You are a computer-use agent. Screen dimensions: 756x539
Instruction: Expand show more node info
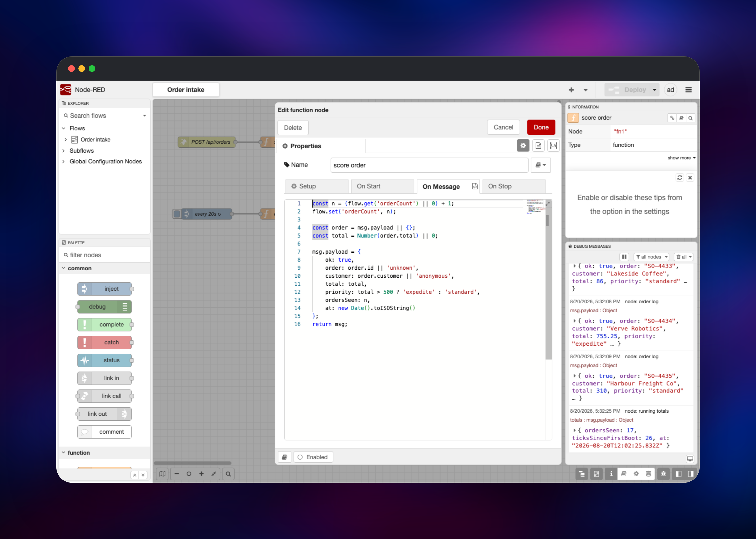[681, 158]
